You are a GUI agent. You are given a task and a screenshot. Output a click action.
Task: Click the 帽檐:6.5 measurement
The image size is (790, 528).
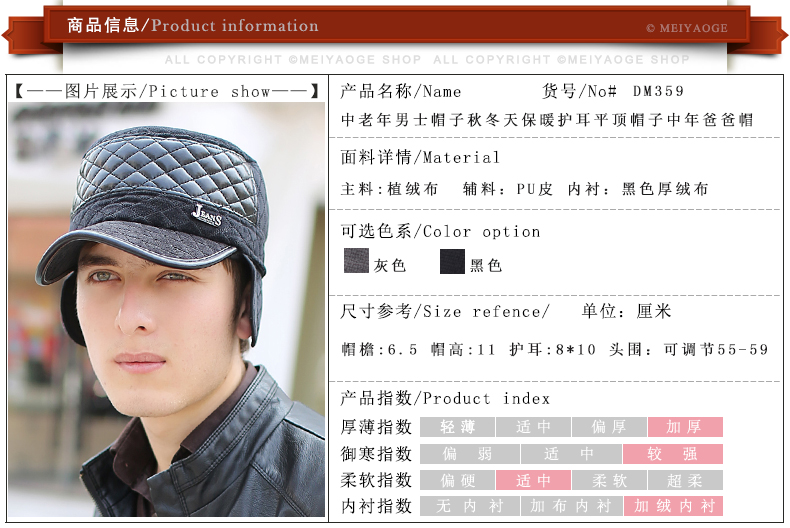click(x=379, y=350)
